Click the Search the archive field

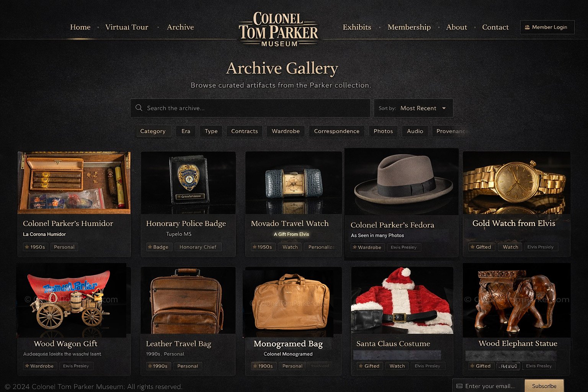tap(250, 108)
